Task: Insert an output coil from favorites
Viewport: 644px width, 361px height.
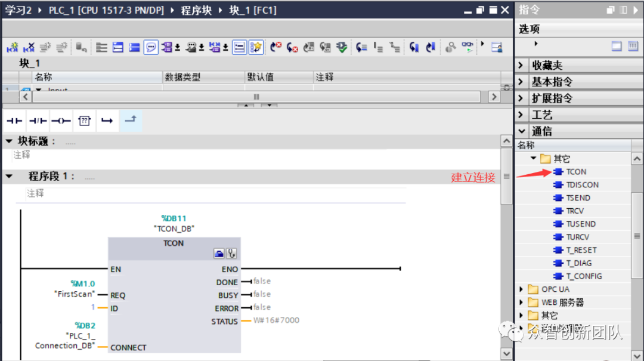Action: click(61, 121)
